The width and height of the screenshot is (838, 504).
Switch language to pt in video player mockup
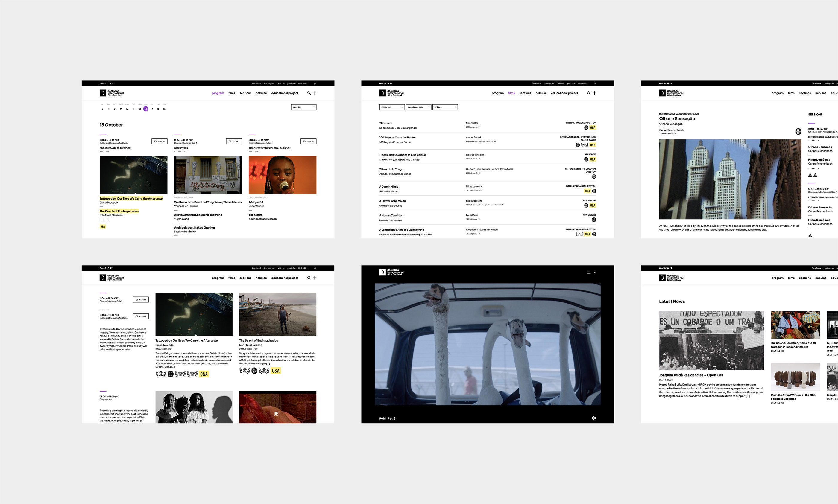[595, 272]
